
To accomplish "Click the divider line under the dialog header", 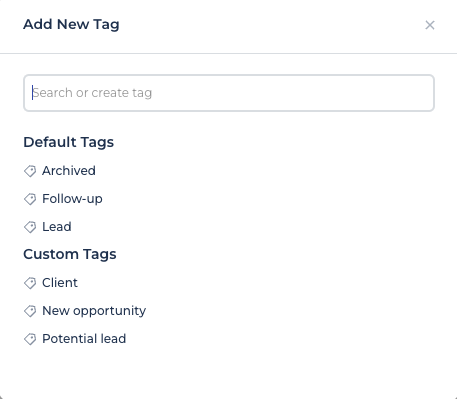I will click(x=229, y=53).
